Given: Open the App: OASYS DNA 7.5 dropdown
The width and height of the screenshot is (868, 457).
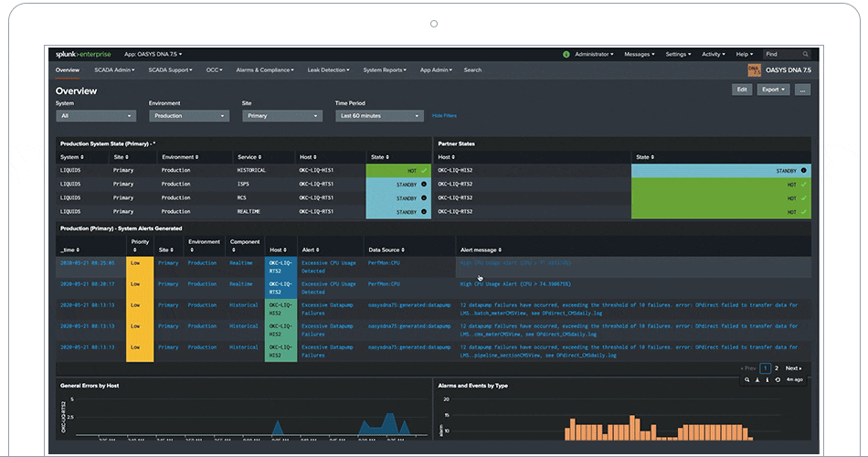Looking at the screenshot, I should coord(153,54).
